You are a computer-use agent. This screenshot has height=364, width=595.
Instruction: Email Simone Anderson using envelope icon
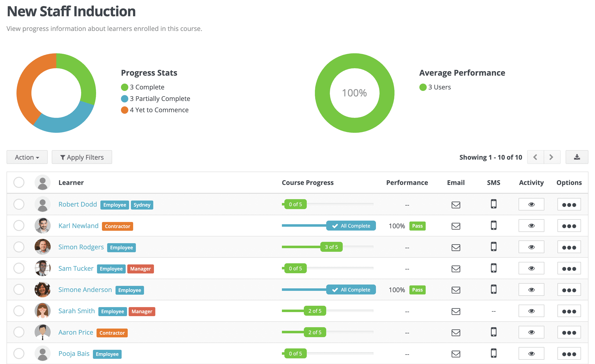coord(456,290)
